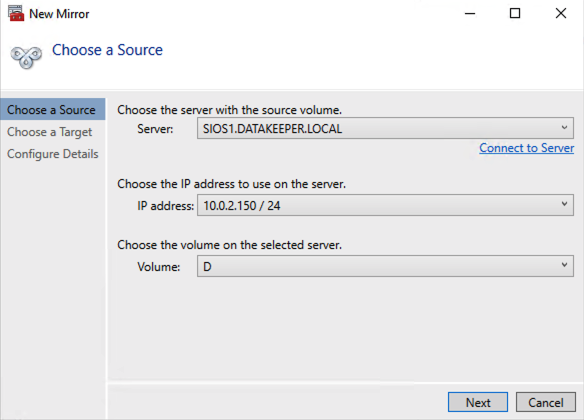Viewport: 584px width, 420px height.
Task: Click the mirror wizard header icon
Action: coord(26,57)
